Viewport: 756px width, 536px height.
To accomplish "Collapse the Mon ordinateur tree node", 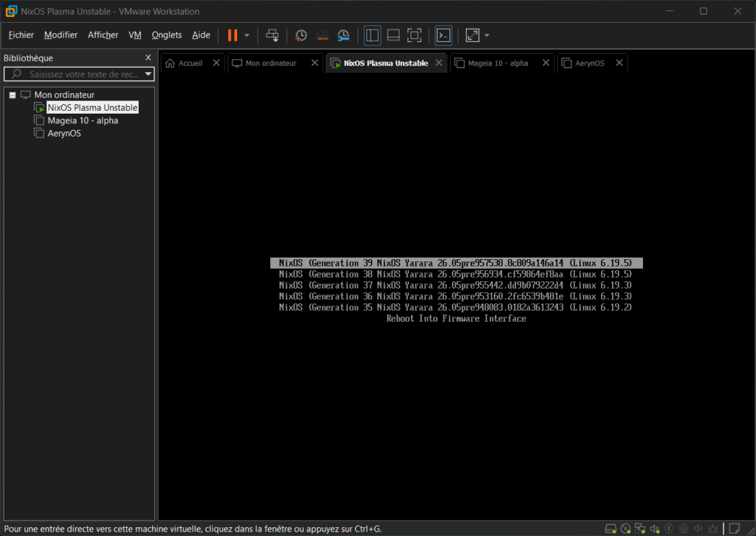I will (13, 95).
